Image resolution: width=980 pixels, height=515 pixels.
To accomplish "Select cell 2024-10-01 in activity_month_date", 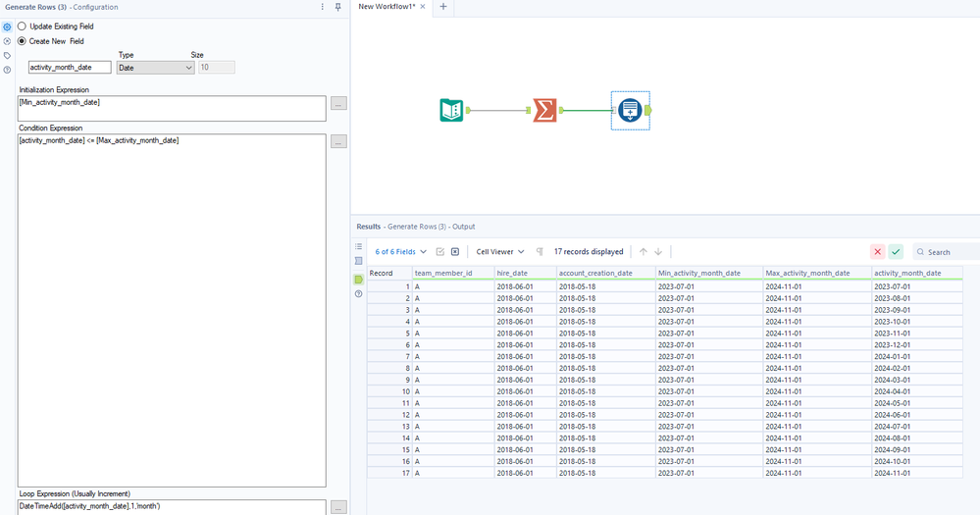I will (x=917, y=461).
